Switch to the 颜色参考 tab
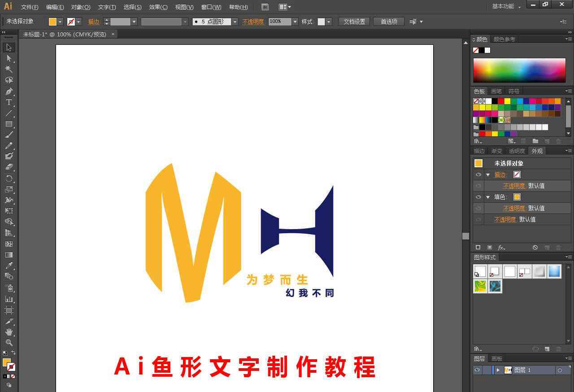The width and height of the screenshot is (574, 392). pyautogui.click(x=504, y=39)
